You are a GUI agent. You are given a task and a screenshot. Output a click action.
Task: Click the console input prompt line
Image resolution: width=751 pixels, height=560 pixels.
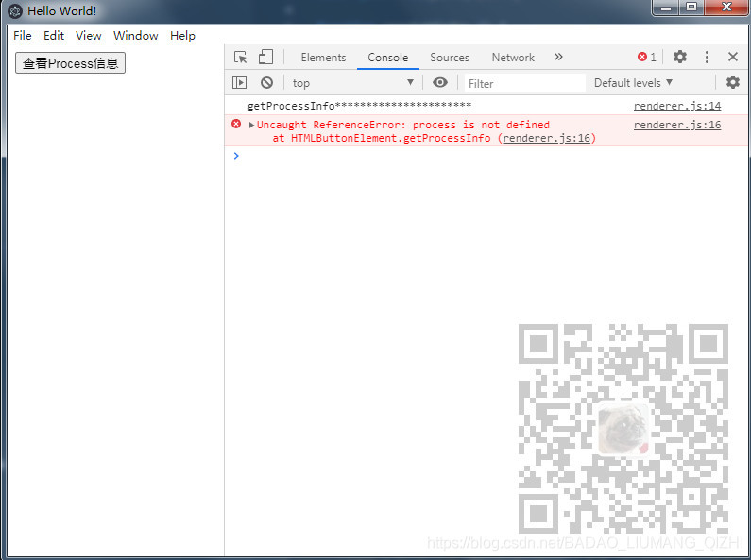pyautogui.click(x=486, y=156)
